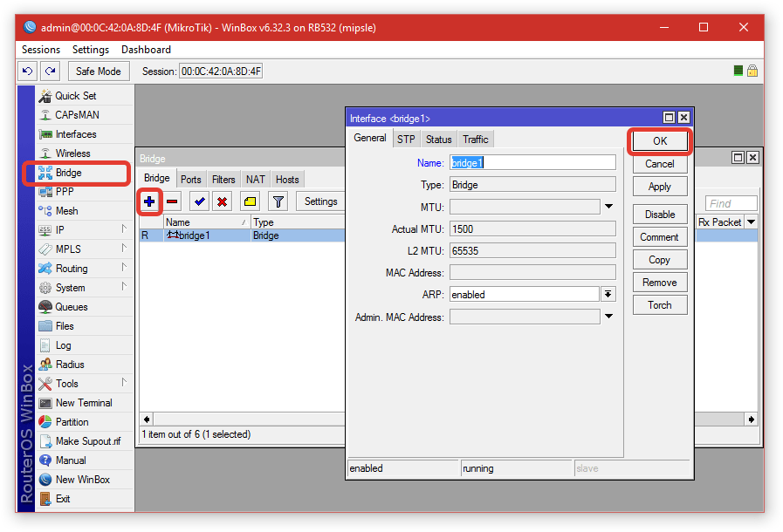Viewport: 783px width, 532px height.
Task: Click the blue plus Add bridge icon
Action: pyautogui.click(x=149, y=201)
